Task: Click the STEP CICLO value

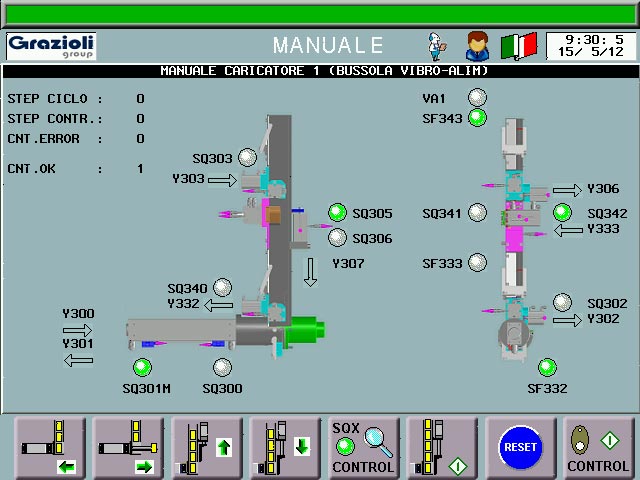Action: (140, 98)
